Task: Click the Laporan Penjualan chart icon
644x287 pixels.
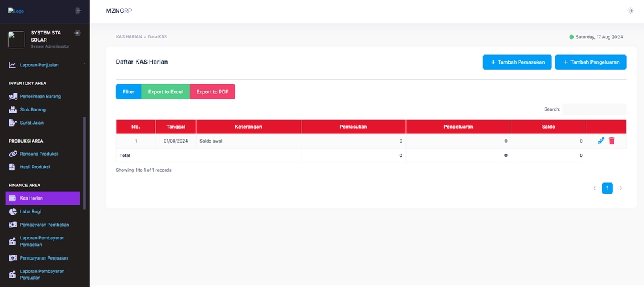Action: (x=13, y=65)
